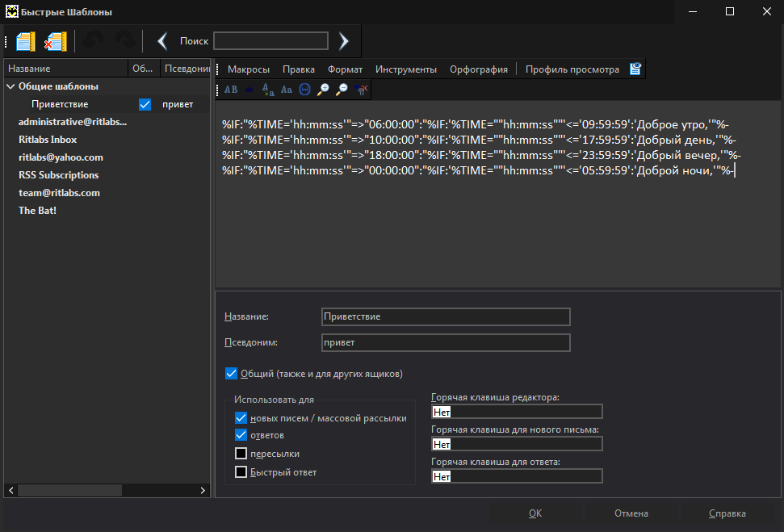The height and width of the screenshot is (532, 784).
Task: Click the Отмена button
Action: click(x=631, y=513)
